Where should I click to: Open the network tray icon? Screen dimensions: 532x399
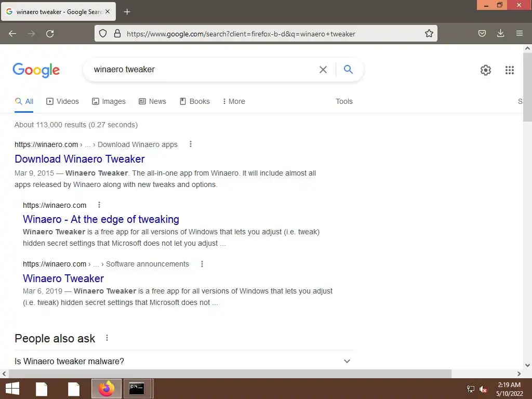click(x=471, y=389)
